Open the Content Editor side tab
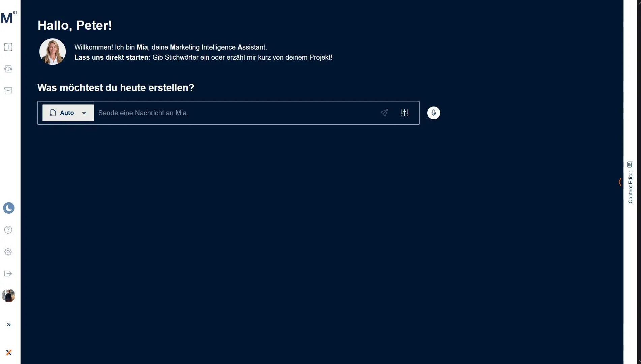 coord(630,187)
